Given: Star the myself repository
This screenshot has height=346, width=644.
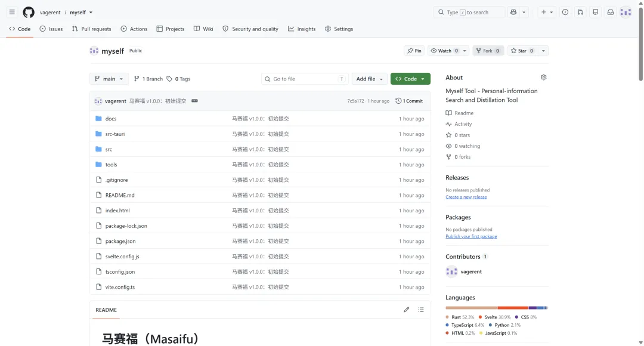Looking at the screenshot, I should (522, 51).
